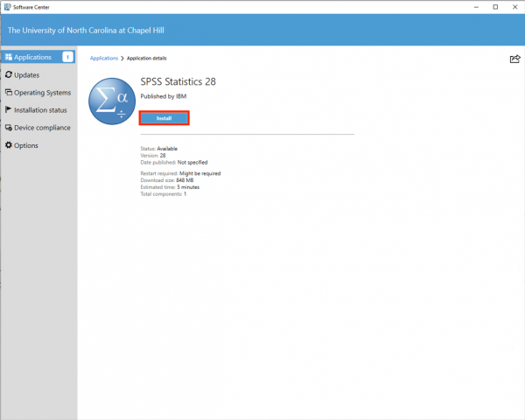
Task: Click the Options gear icon
Action: coord(9,145)
